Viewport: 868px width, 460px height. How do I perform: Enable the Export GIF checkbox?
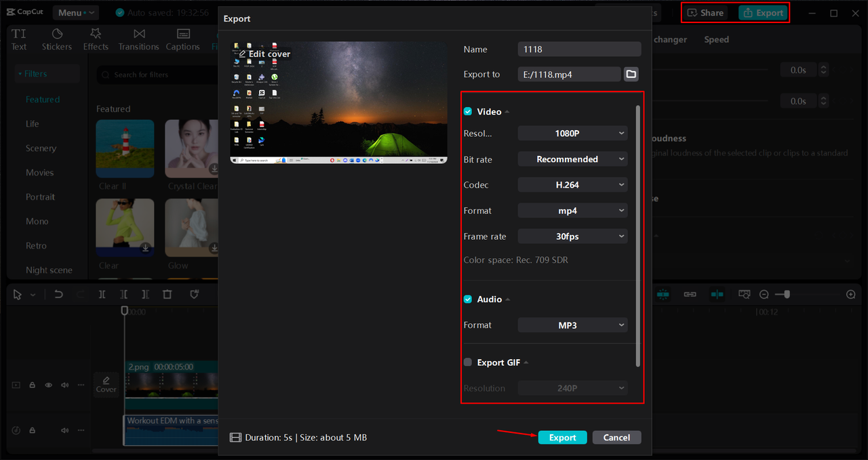(x=468, y=362)
